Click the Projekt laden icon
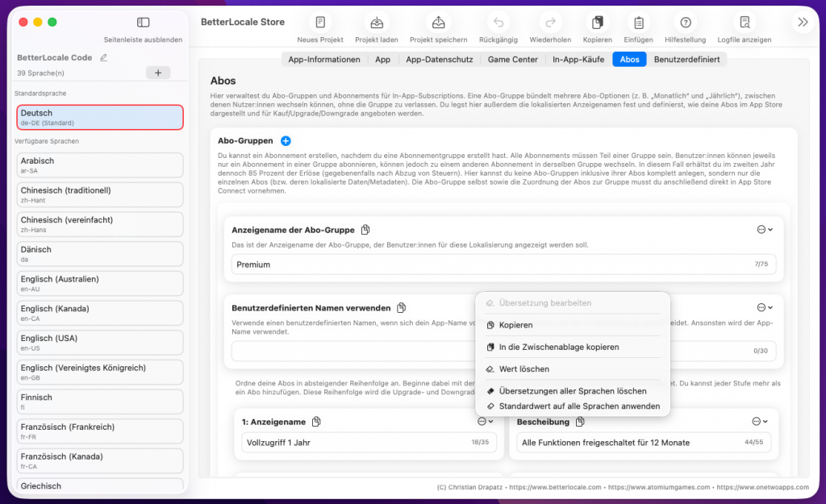The width and height of the screenshot is (826, 504). pyautogui.click(x=376, y=23)
